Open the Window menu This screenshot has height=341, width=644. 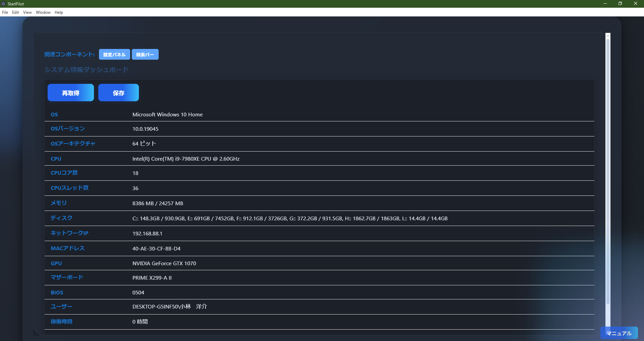tap(43, 12)
